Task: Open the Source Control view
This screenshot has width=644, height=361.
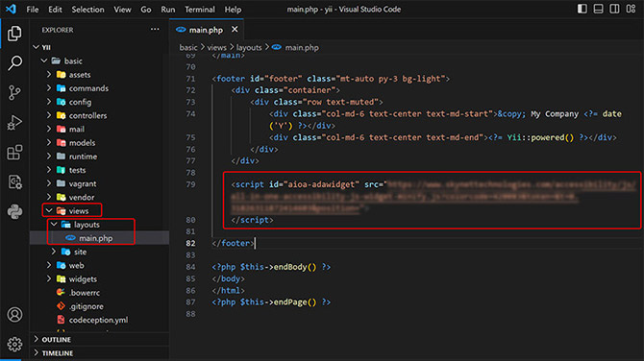Action: click(x=14, y=93)
